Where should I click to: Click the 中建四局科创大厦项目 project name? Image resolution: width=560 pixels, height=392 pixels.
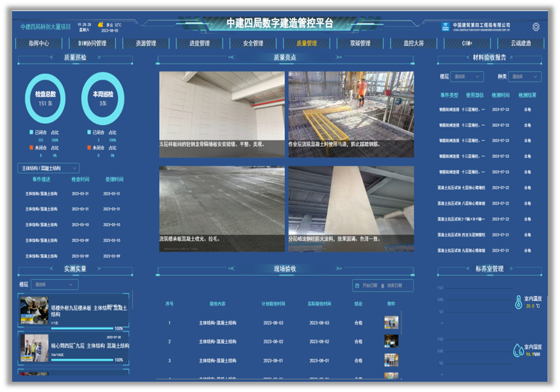tap(45, 27)
